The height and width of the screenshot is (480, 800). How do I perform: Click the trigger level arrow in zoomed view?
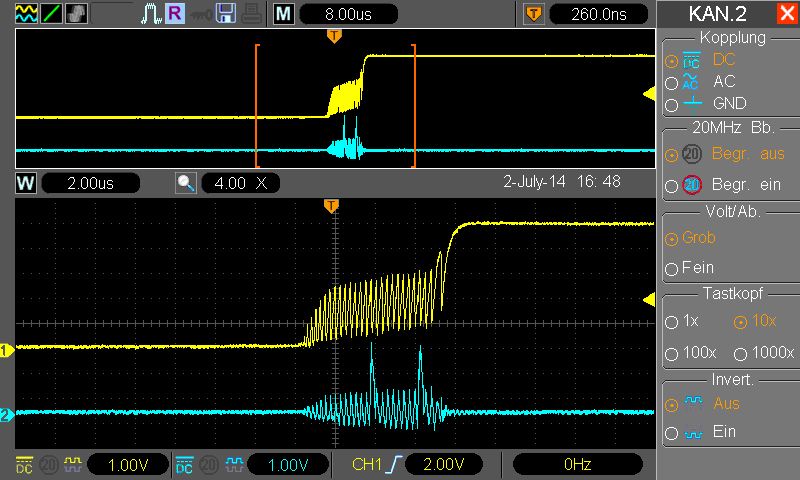(649, 299)
